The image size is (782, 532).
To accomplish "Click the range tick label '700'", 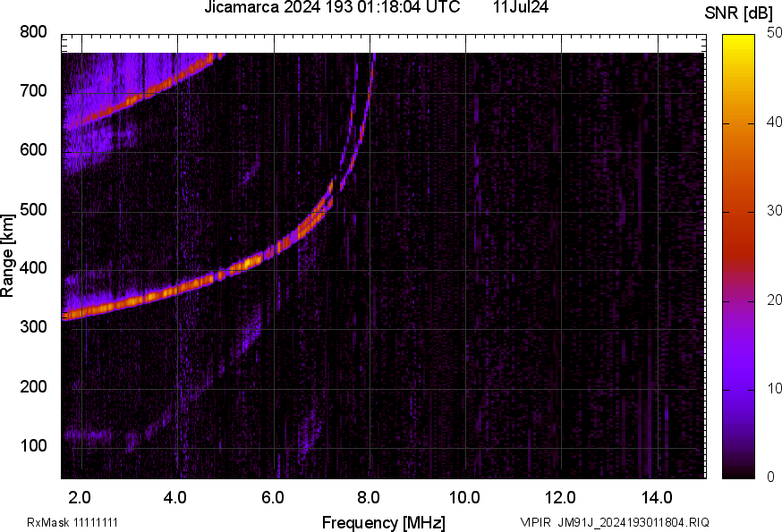I will pos(33,90).
